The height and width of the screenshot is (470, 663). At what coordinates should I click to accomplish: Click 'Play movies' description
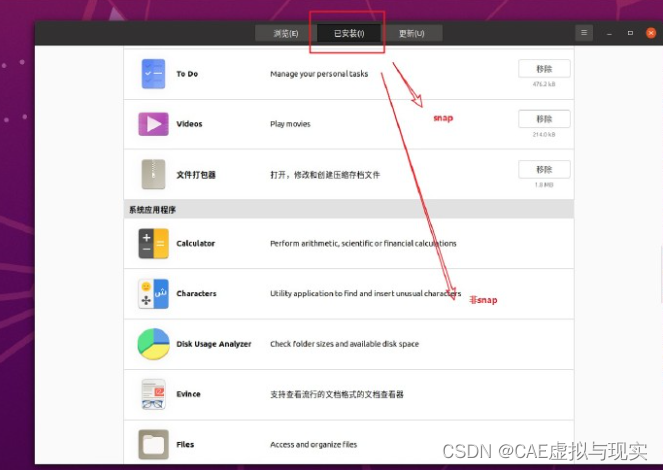pyautogui.click(x=290, y=124)
